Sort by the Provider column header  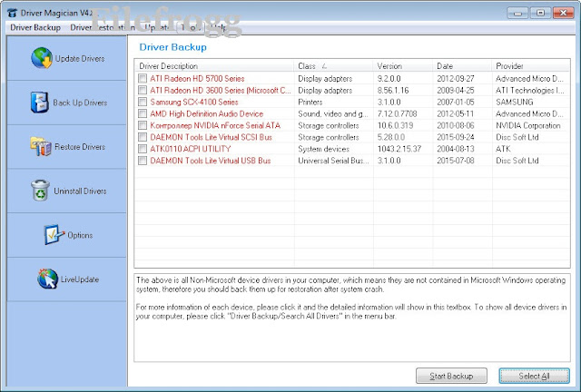click(531, 66)
